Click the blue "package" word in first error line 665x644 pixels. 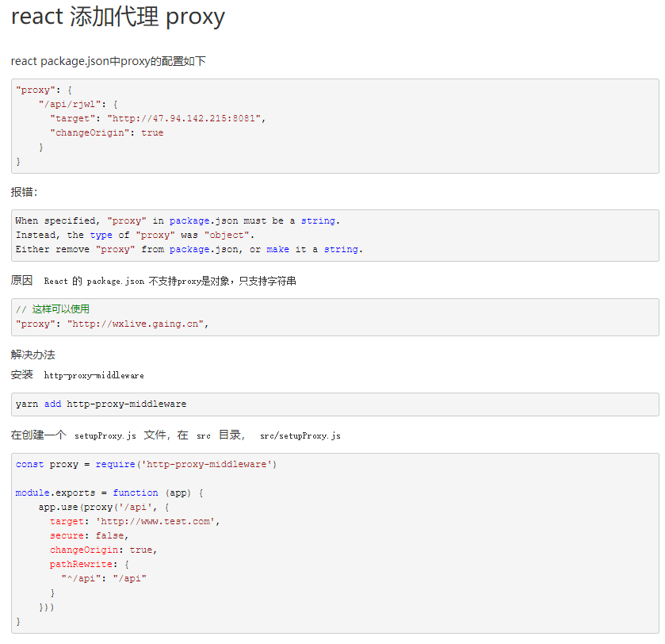click(189, 221)
